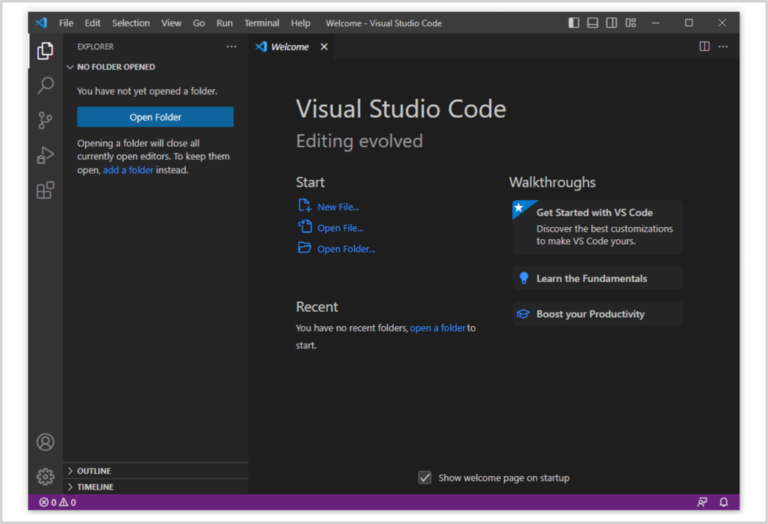Maximize the VS Code window
768x524 pixels.
coord(689,23)
